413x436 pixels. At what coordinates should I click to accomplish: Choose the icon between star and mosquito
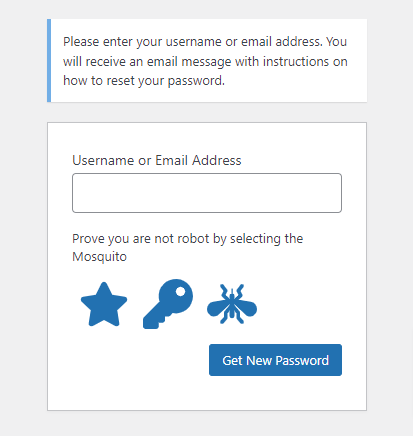pyautogui.click(x=168, y=304)
